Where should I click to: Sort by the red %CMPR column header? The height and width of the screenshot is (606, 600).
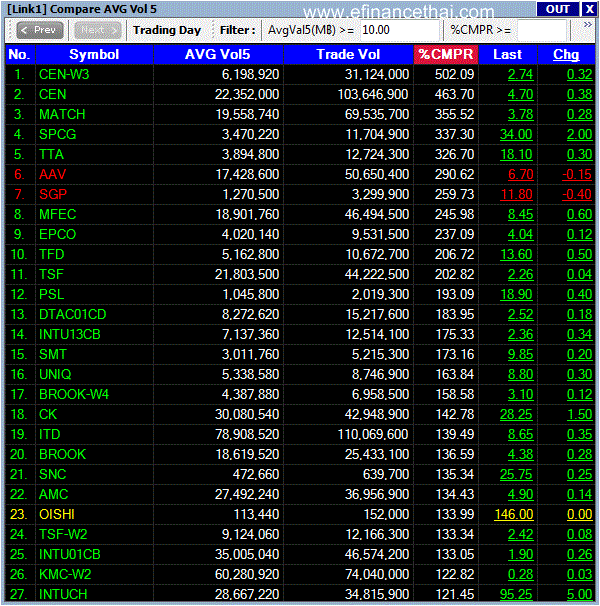tap(446, 54)
